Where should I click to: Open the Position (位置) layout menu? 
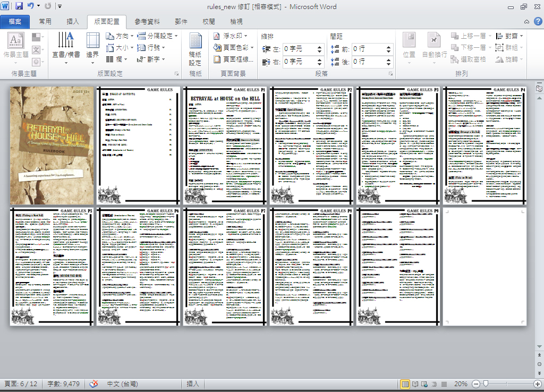[x=409, y=48]
